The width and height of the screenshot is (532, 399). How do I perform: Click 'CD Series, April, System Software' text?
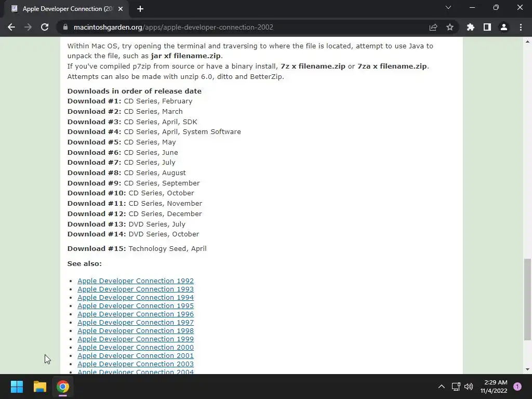click(x=182, y=131)
